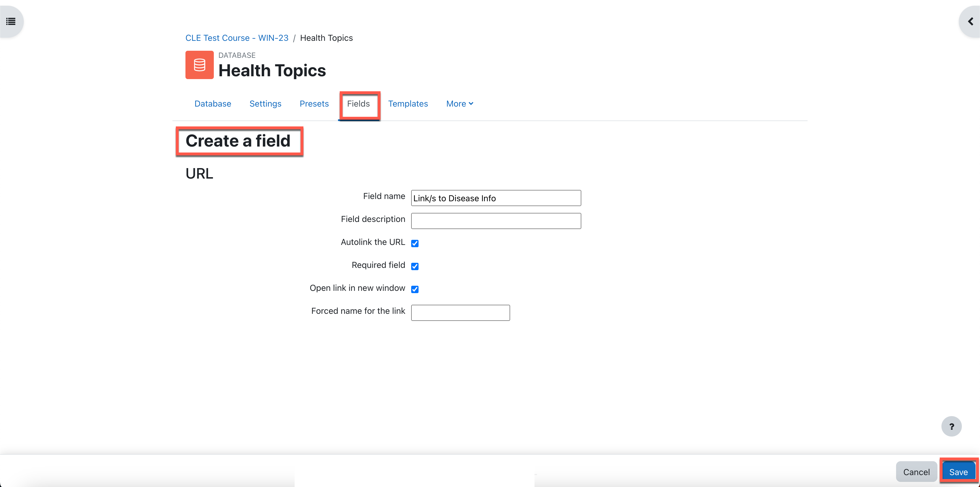Open the Settings tab
Image resolution: width=980 pixels, height=487 pixels.
pyautogui.click(x=265, y=104)
